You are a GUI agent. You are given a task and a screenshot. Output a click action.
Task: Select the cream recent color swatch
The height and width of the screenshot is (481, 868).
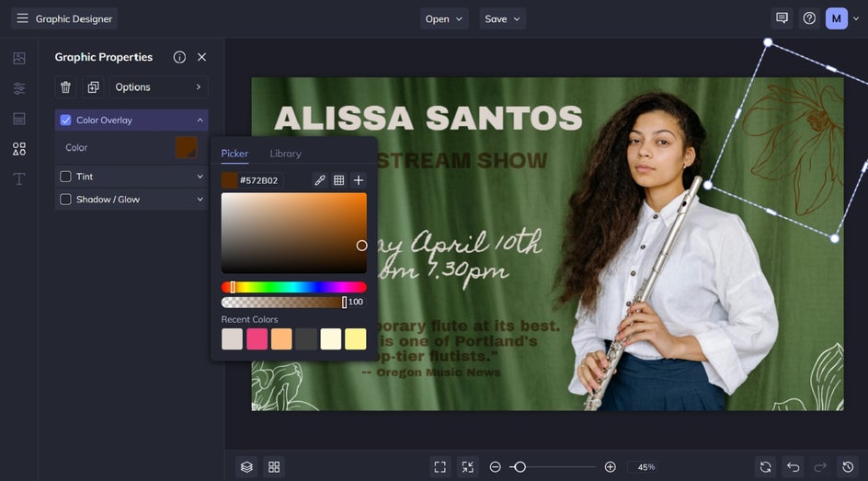pyautogui.click(x=331, y=338)
